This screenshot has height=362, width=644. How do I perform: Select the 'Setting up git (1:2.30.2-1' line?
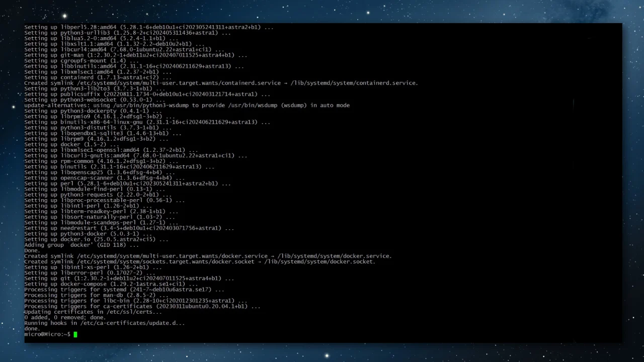[x=129, y=278]
